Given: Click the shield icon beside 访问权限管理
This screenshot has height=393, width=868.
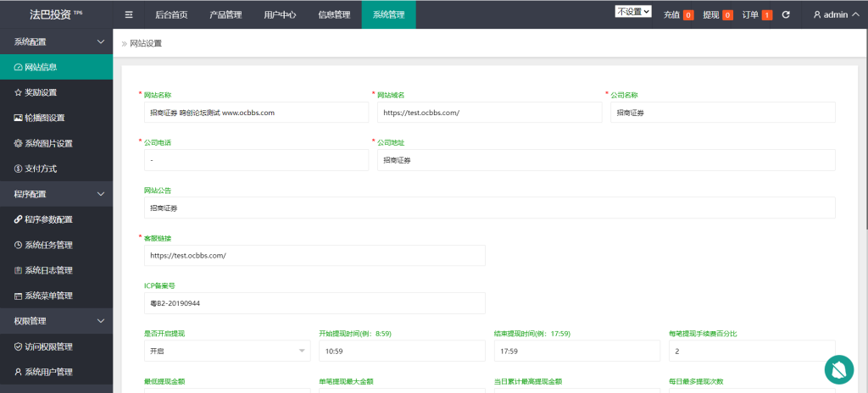Looking at the screenshot, I should (19, 347).
